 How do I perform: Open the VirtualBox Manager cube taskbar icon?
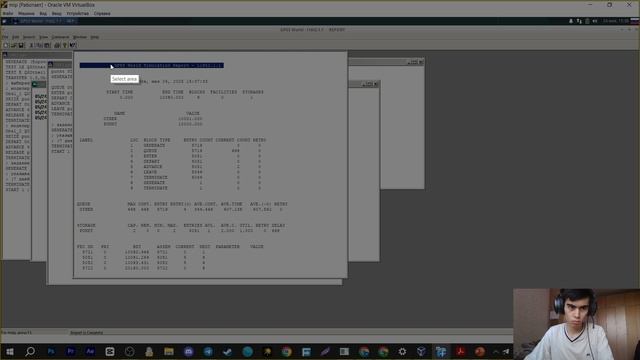click(x=421, y=351)
